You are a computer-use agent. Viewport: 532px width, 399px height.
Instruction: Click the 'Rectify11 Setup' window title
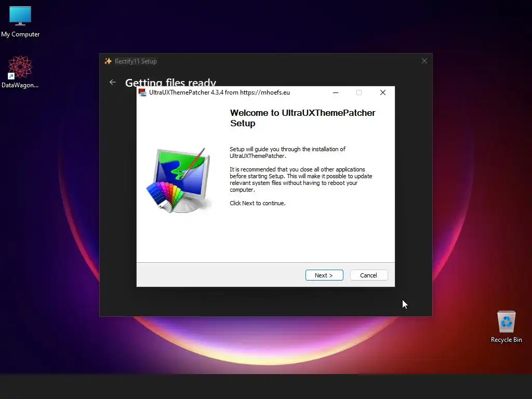136,61
